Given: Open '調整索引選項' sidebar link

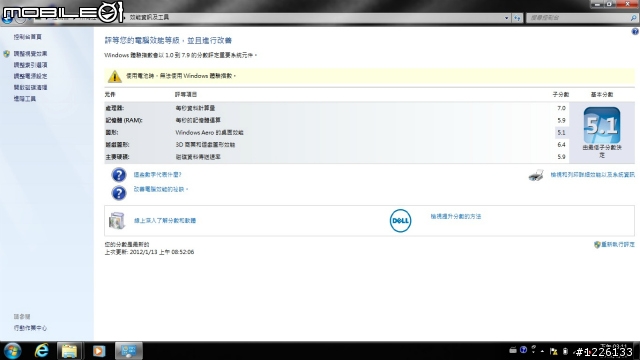Looking at the screenshot, I should pos(30,65).
